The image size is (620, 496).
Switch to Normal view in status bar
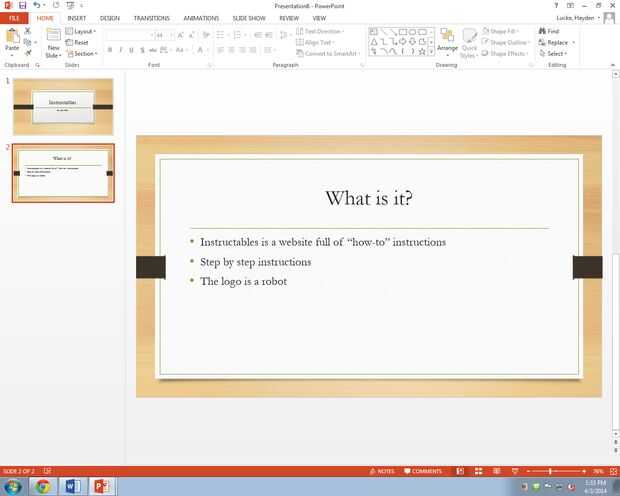tap(460, 471)
